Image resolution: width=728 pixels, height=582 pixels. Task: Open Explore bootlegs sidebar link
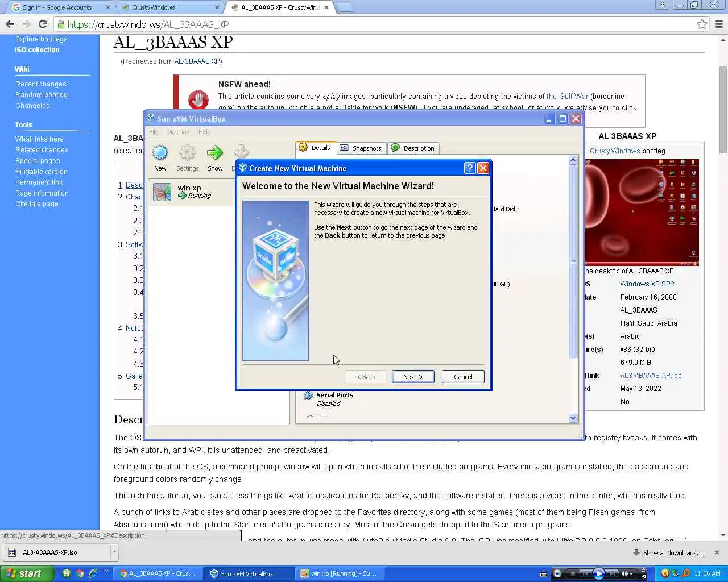pos(41,39)
